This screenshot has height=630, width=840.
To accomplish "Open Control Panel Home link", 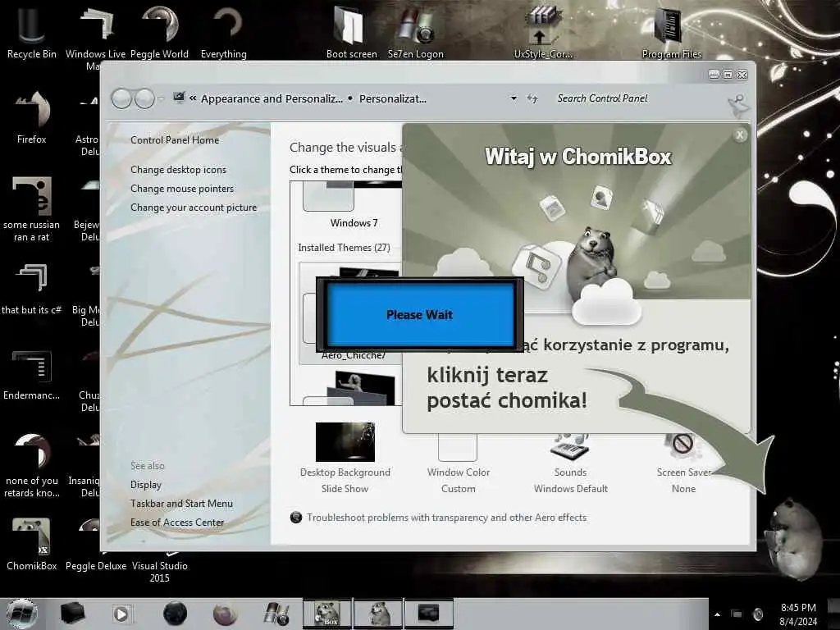I will pyautogui.click(x=175, y=139).
